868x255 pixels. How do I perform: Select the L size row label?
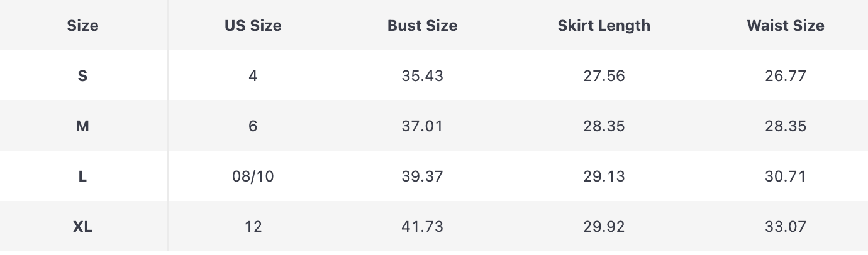82,176
